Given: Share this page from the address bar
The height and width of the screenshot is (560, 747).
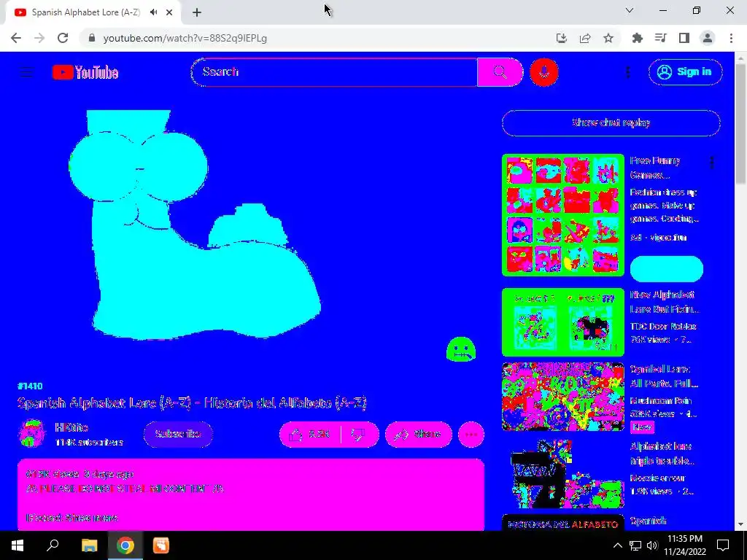Looking at the screenshot, I should (x=585, y=38).
